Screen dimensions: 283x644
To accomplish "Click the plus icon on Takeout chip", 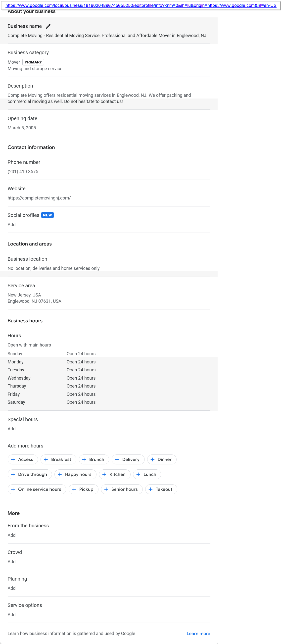I will 150,489.
